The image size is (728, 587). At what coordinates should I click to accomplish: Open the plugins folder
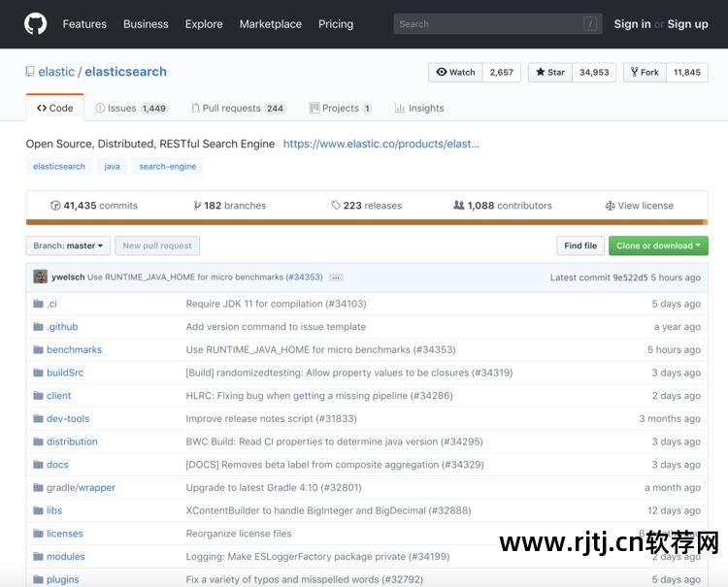[x=63, y=579]
